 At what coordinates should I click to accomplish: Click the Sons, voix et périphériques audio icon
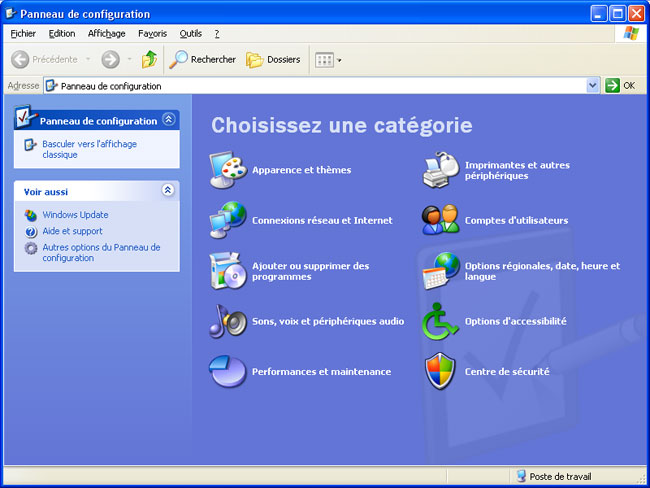(x=227, y=321)
